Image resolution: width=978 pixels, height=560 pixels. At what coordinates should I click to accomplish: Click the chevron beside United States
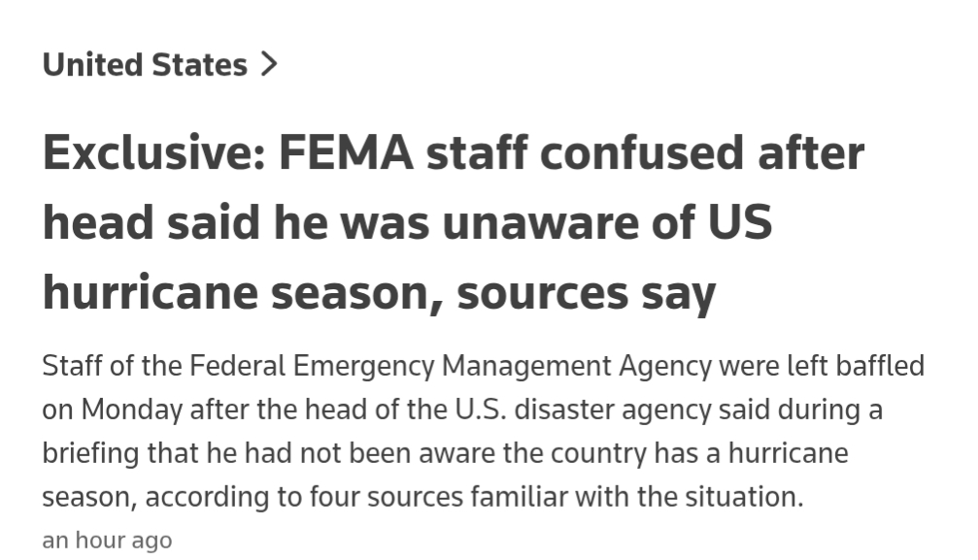tap(269, 65)
